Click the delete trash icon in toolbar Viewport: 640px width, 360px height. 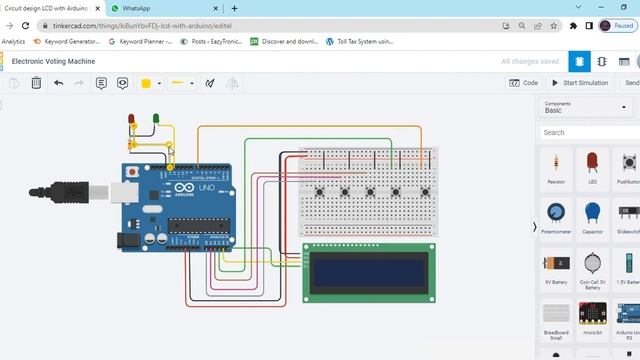[36, 83]
